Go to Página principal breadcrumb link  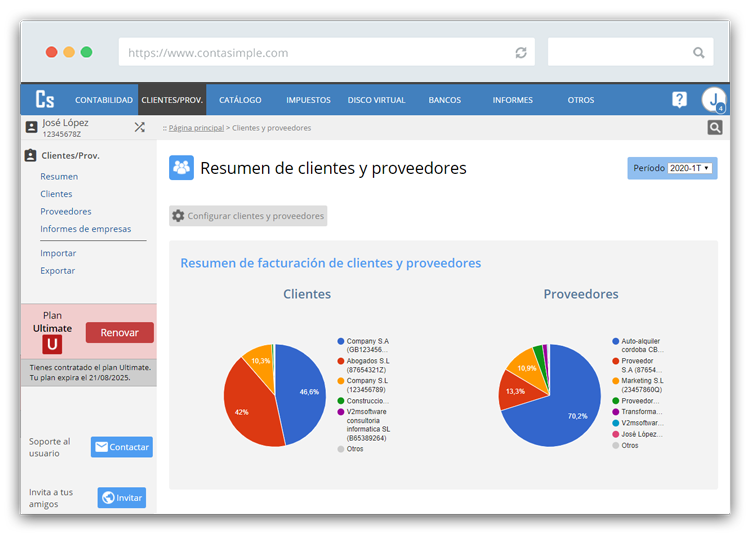point(196,128)
